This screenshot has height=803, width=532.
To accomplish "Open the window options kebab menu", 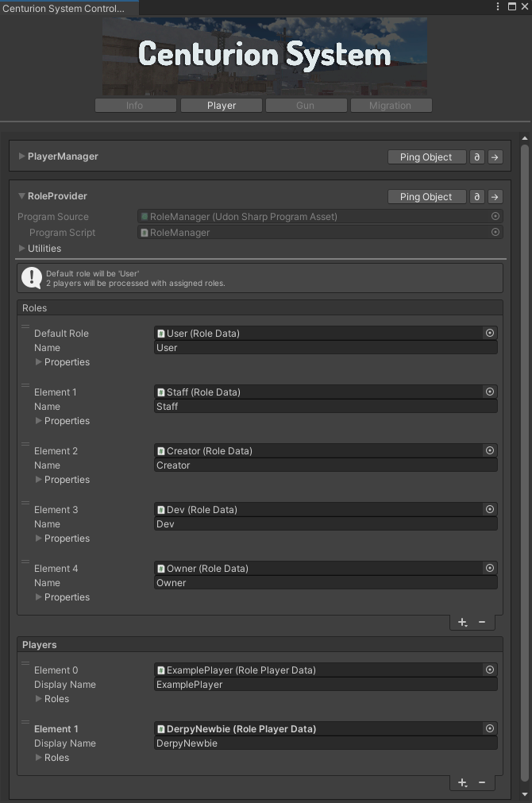I will (499, 6).
